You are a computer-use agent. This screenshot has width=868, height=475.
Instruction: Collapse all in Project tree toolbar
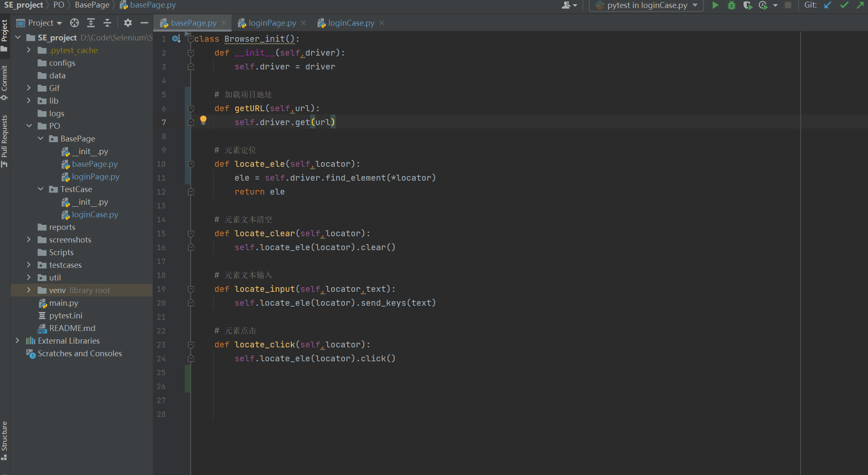[x=107, y=23]
